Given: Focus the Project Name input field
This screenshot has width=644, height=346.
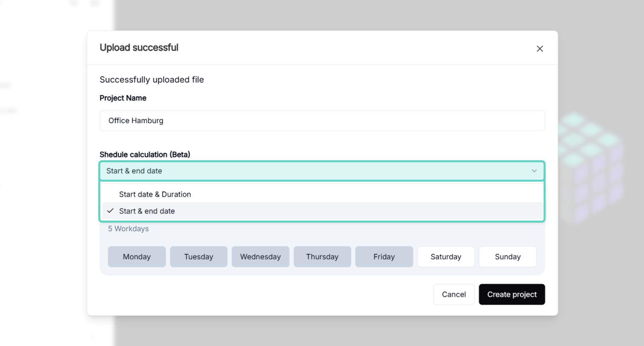Looking at the screenshot, I should pos(322,121).
